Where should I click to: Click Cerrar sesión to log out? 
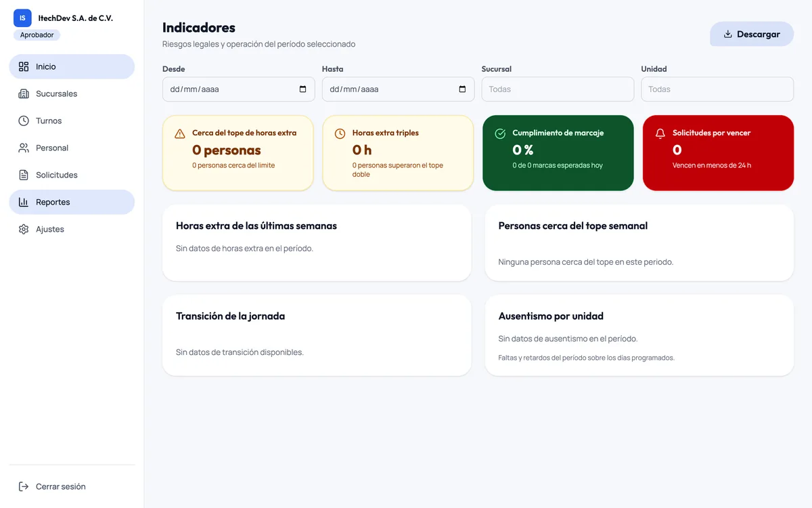[72, 486]
